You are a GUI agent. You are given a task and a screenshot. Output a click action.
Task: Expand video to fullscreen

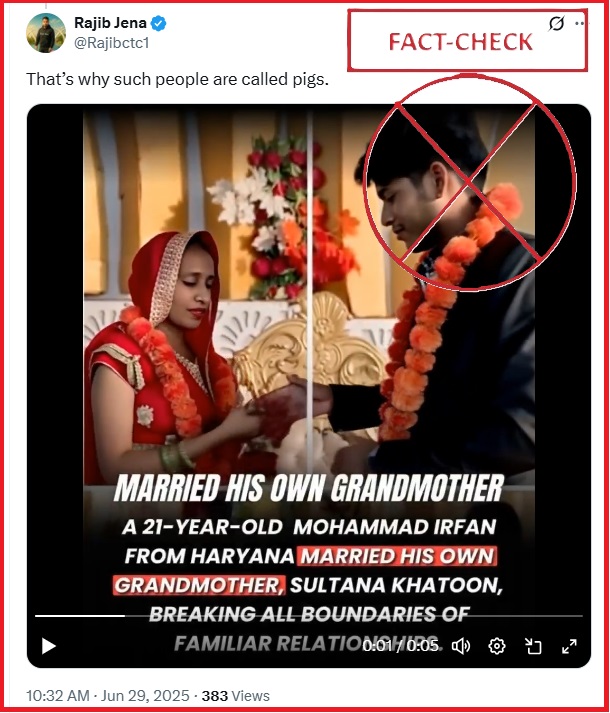tap(569, 646)
